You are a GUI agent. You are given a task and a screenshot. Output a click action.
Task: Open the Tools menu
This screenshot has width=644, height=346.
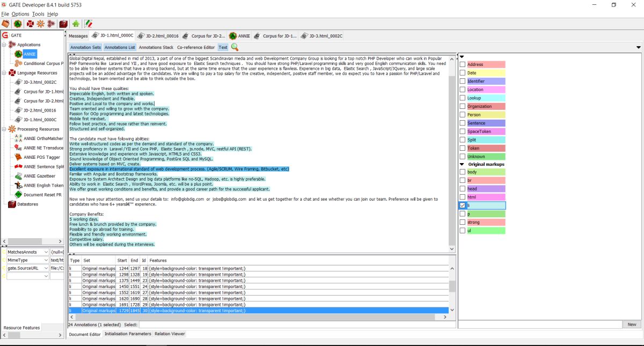(38, 14)
